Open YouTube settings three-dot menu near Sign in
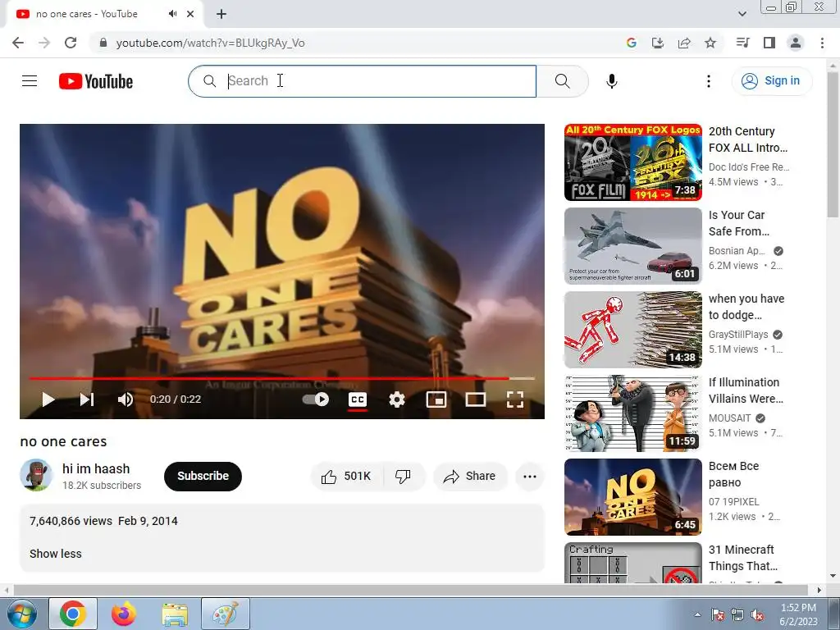840x630 pixels. tap(708, 81)
